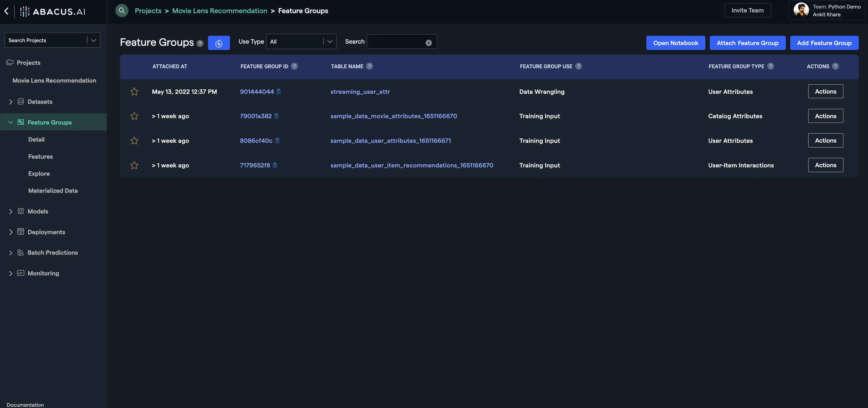Click help icon next to Table Name header
Viewport: 868px width, 408px height.
pos(369,66)
